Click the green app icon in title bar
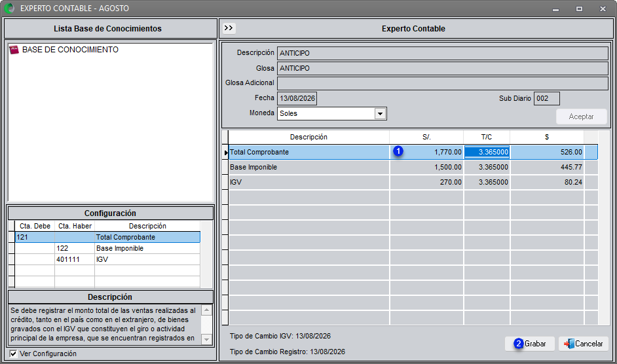Screen dimensions: 617x364 [9, 9]
